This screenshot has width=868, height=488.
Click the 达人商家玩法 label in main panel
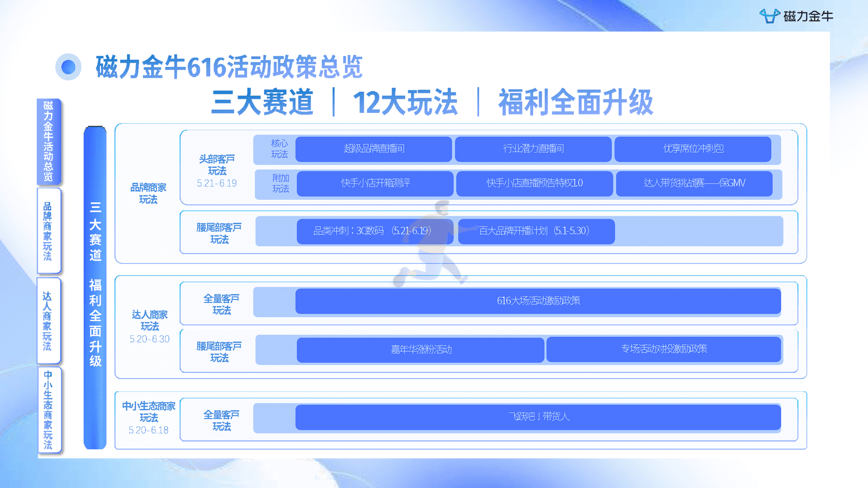click(150, 320)
